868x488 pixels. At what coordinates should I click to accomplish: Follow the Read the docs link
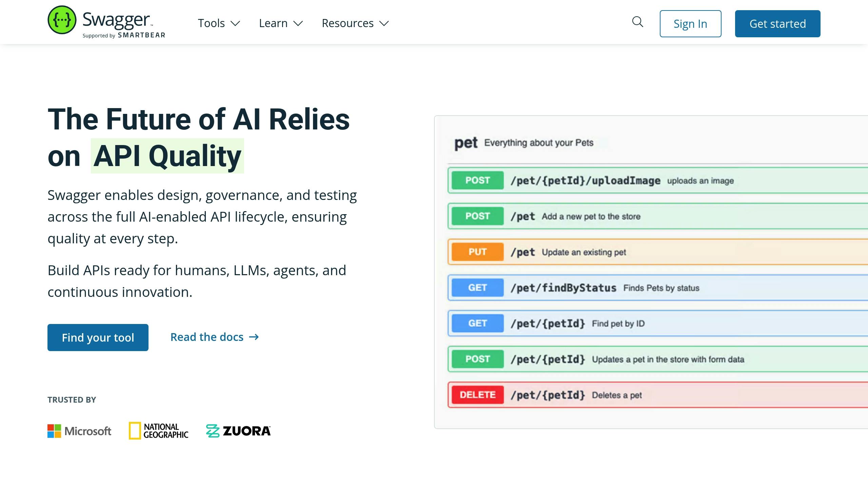[x=207, y=337]
